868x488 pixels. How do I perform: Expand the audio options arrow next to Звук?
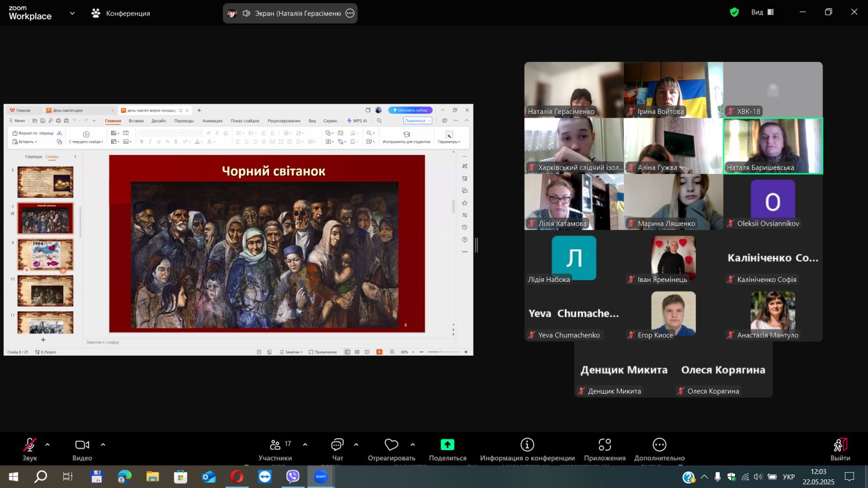click(x=47, y=445)
